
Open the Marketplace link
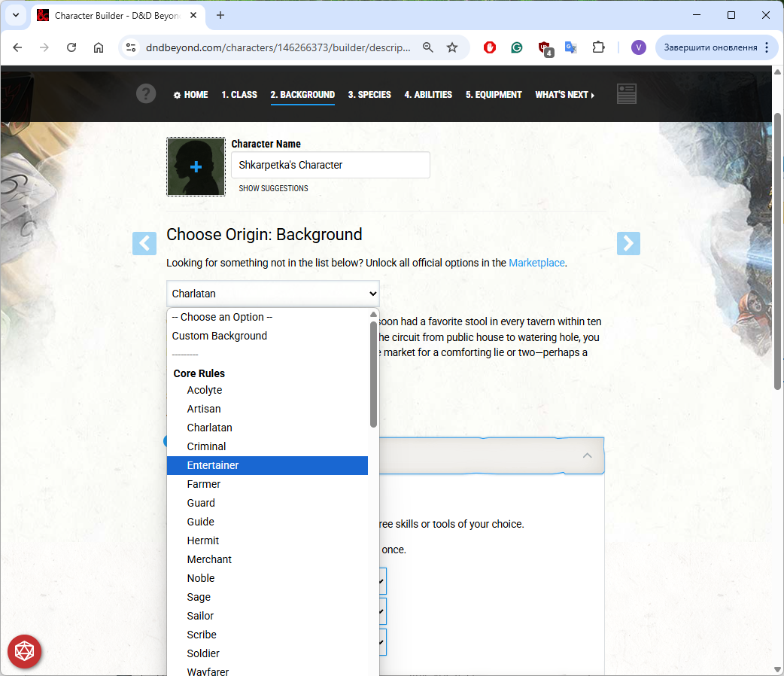click(x=536, y=263)
